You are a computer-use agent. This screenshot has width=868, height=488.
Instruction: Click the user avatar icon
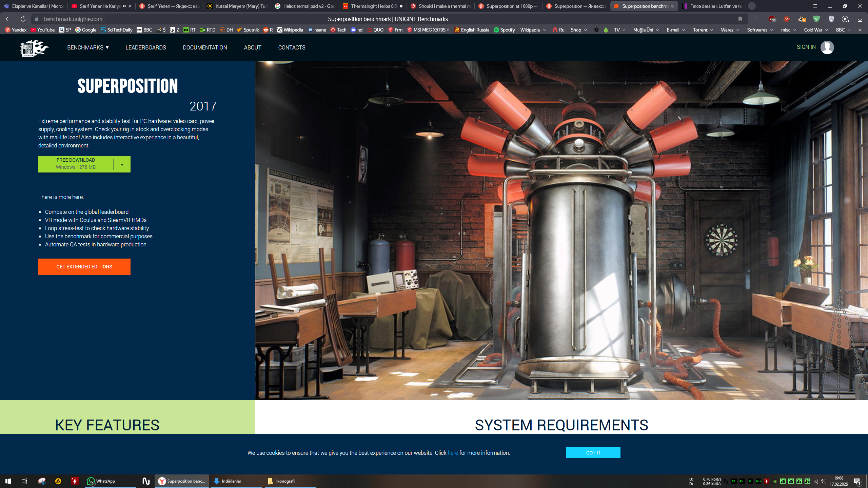(x=827, y=47)
